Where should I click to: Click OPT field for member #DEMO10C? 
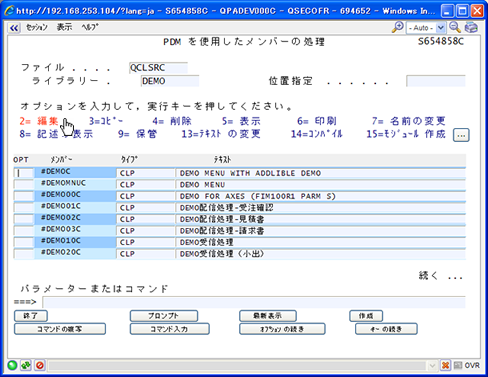point(23,242)
